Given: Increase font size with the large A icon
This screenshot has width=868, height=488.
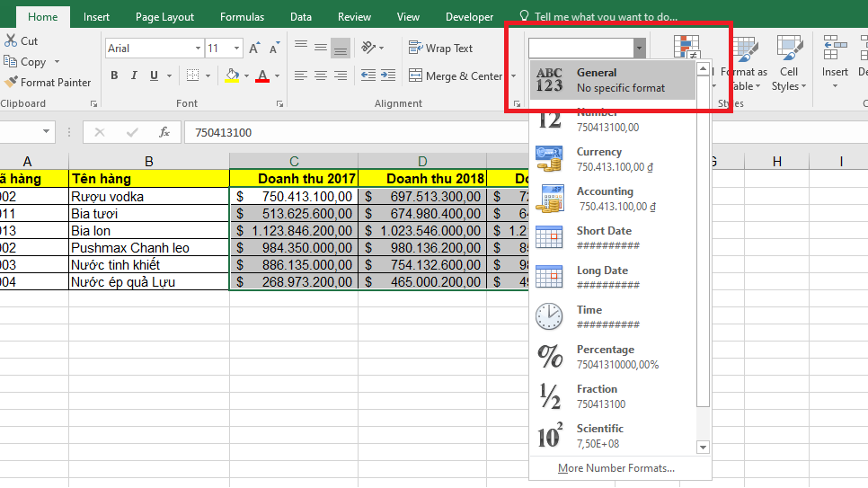Looking at the screenshot, I should 254,49.
